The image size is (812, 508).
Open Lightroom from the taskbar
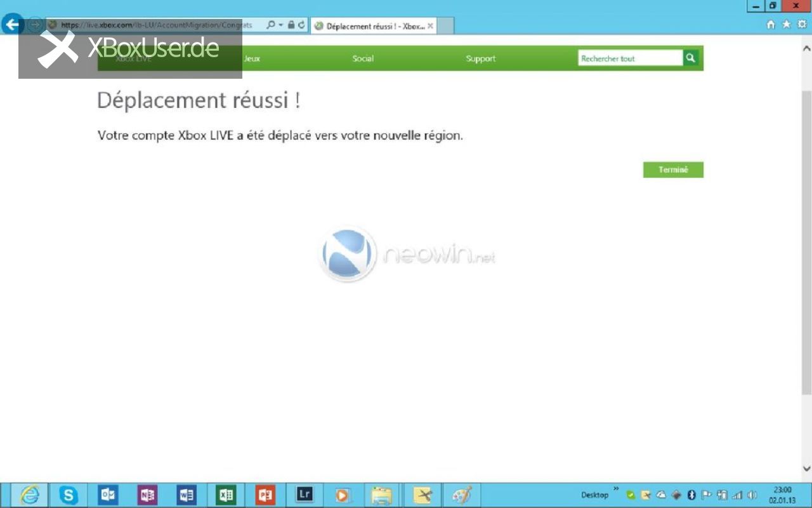(x=305, y=495)
